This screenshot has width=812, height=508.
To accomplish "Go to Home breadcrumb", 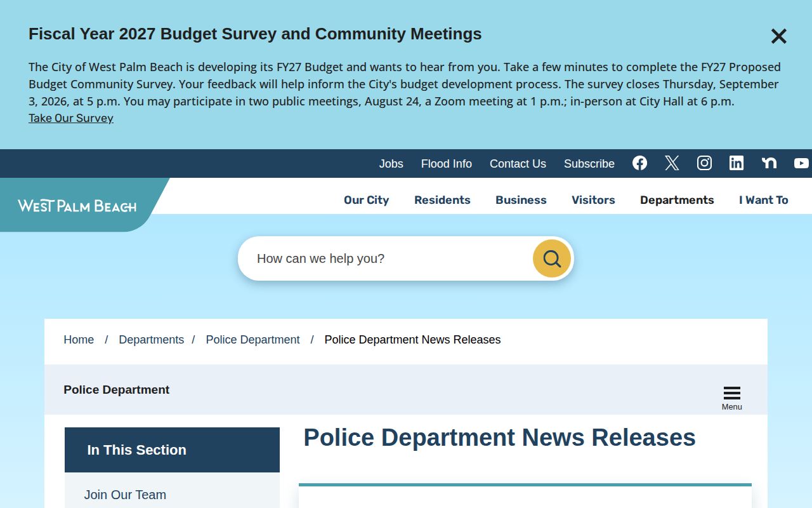I will [x=79, y=340].
